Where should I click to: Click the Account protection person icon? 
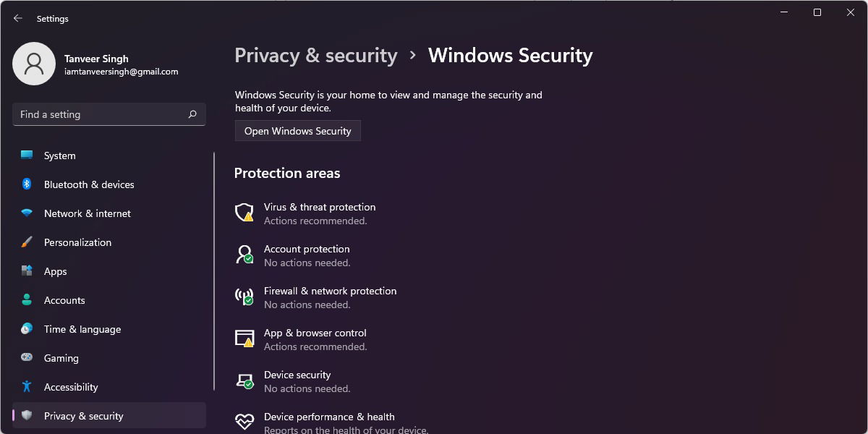pos(244,255)
